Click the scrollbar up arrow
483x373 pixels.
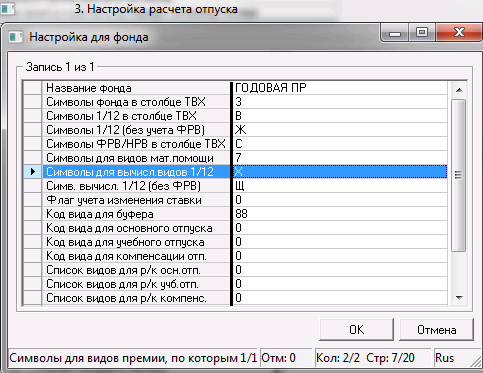coord(459,90)
